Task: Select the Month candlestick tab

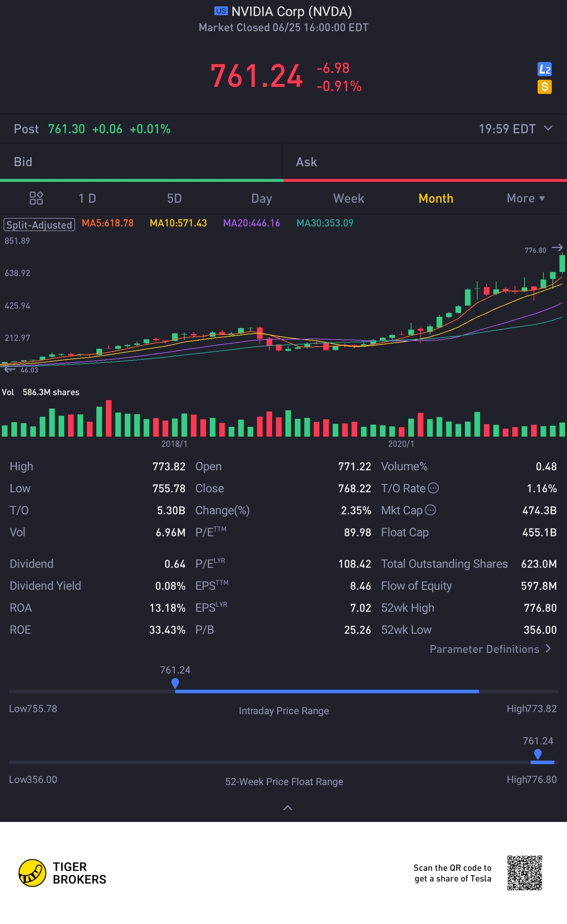Action: tap(436, 198)
